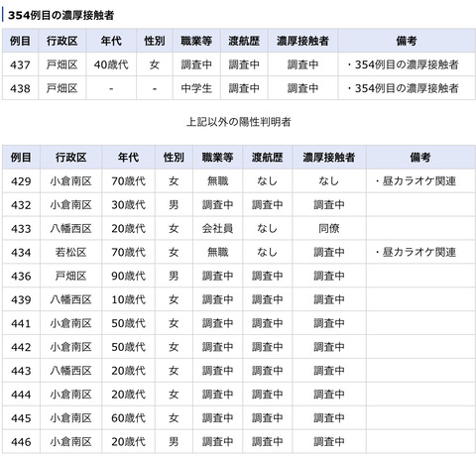Select '昼カラオケ関連' remark in row 429
The width and height of the screenshot is (476, 457).
[419, 181]
